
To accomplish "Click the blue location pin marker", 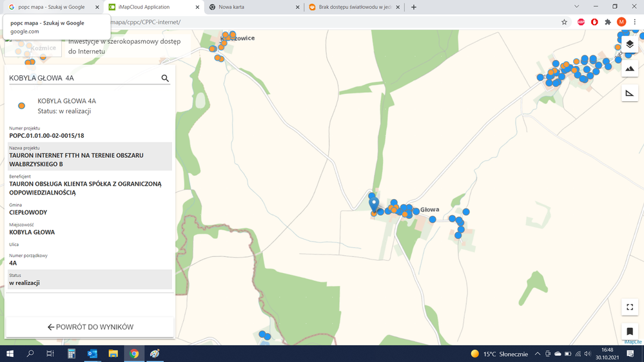I will tap(374, 204).
